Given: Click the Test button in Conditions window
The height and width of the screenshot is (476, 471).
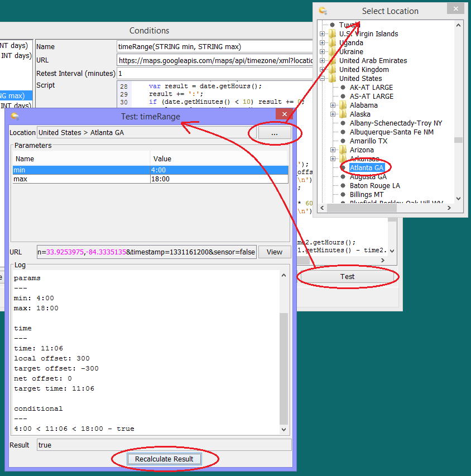Looking at the screenshot, I should click(348, 277).
